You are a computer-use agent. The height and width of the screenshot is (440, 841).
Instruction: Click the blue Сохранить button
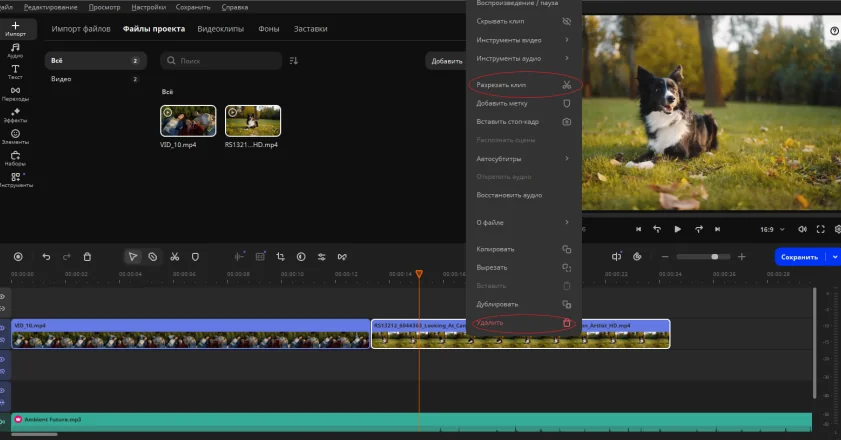[x=799, y=257]
